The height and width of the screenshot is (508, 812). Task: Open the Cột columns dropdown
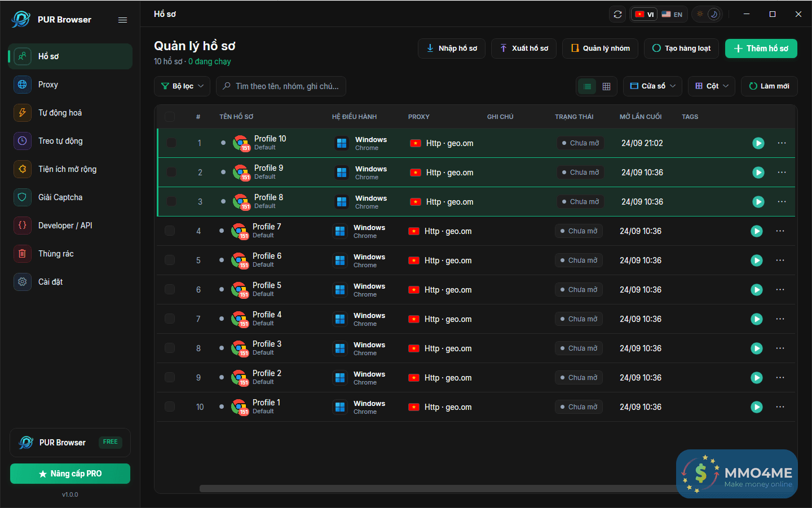coord(712,86)
